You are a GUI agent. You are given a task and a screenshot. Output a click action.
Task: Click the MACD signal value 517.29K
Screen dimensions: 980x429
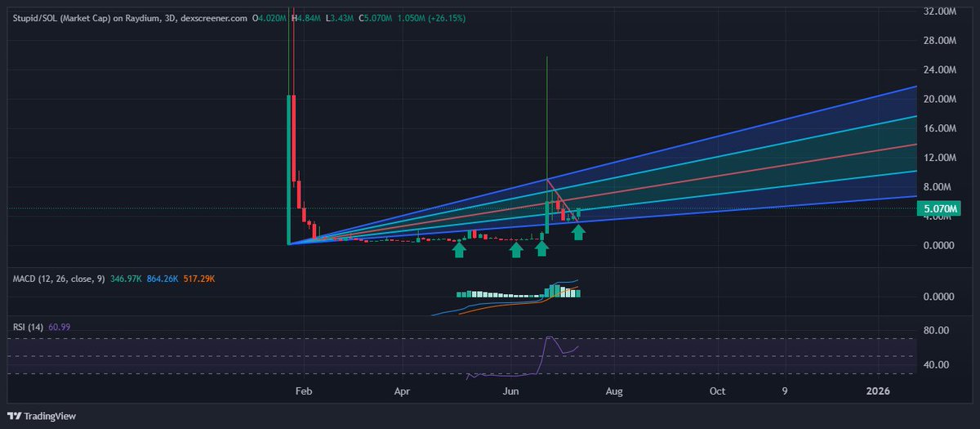pyautogui.click(x=198, y=279)
